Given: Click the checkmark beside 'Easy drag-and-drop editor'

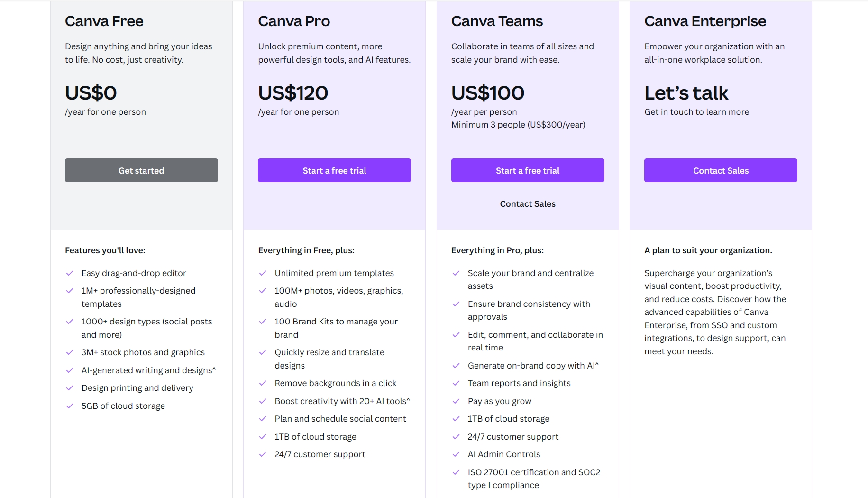Looking at the screenshot, I should pos(70,273).
